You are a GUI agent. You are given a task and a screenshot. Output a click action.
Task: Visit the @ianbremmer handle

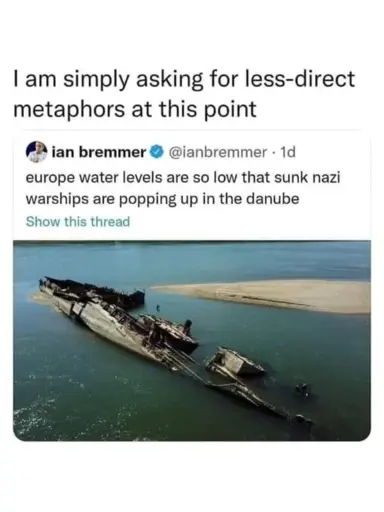point(218,152)
